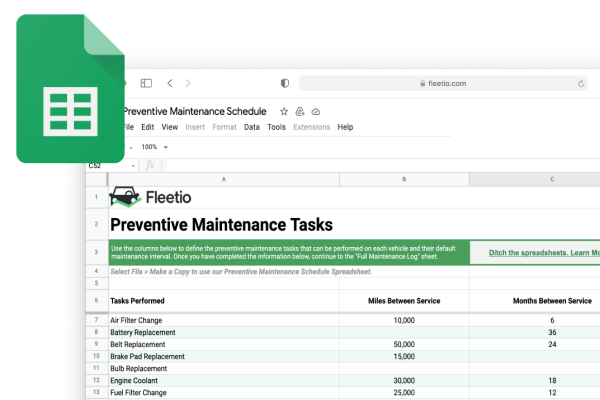Select the Air Filter Change cell

click(224, 320)
